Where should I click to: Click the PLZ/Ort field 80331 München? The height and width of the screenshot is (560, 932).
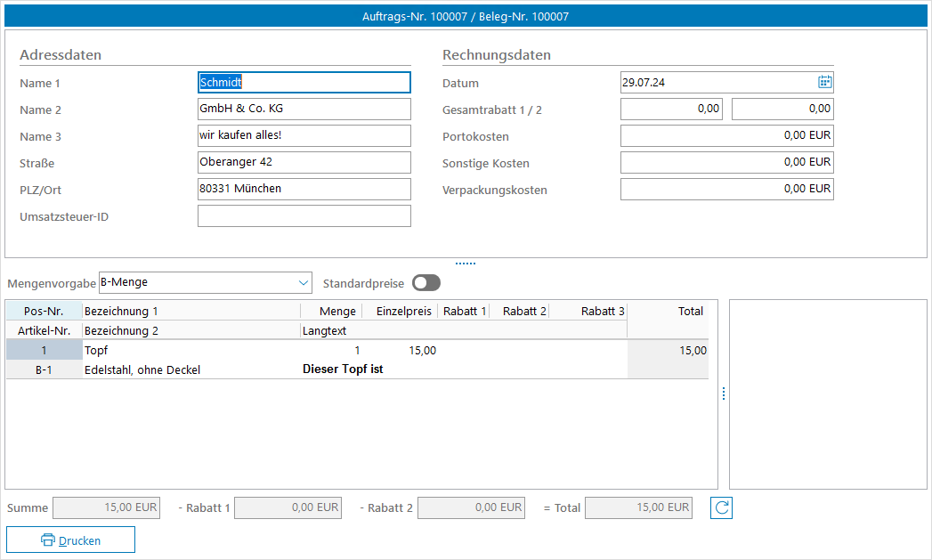[304, 190]
